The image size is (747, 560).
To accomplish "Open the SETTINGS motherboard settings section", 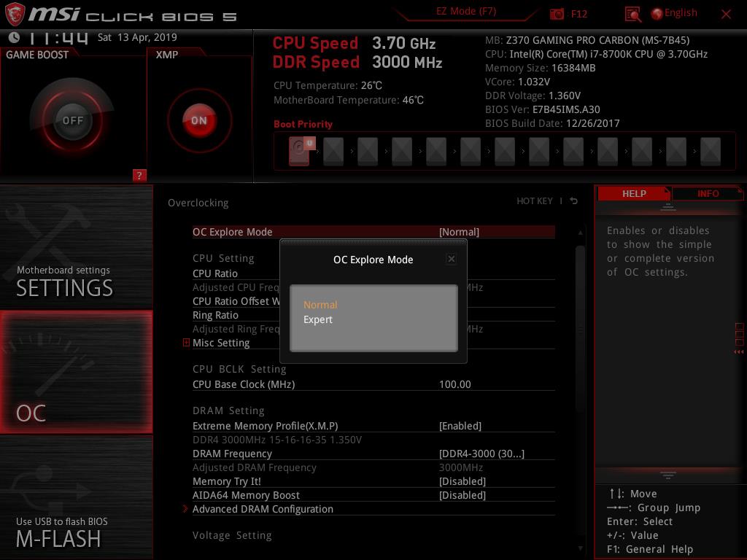I will click(76, 247).
